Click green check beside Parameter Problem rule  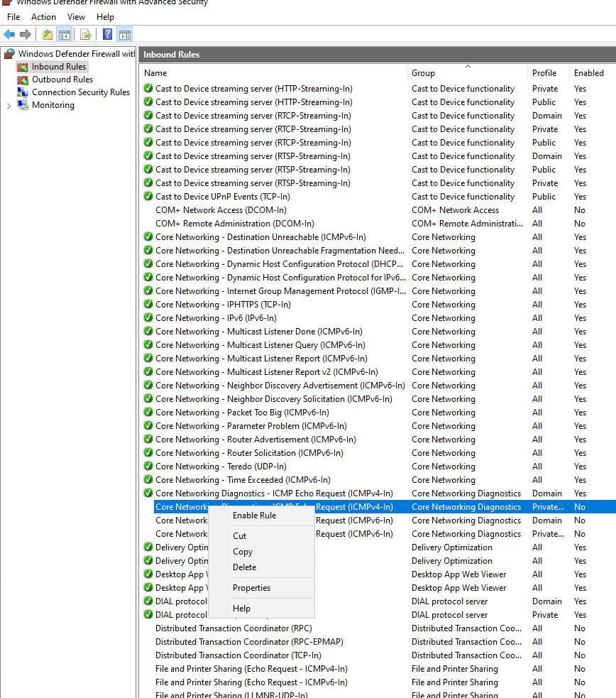(148, 425)
